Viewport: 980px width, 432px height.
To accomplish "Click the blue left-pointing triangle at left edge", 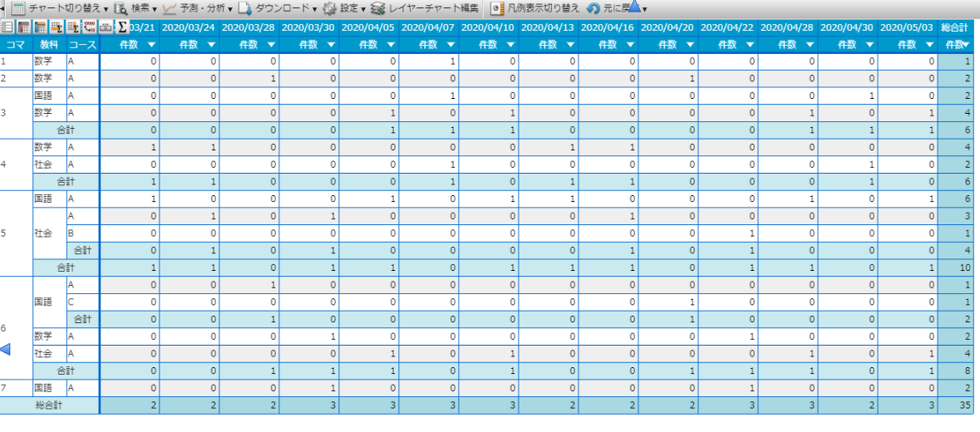I will pos(5,350).
